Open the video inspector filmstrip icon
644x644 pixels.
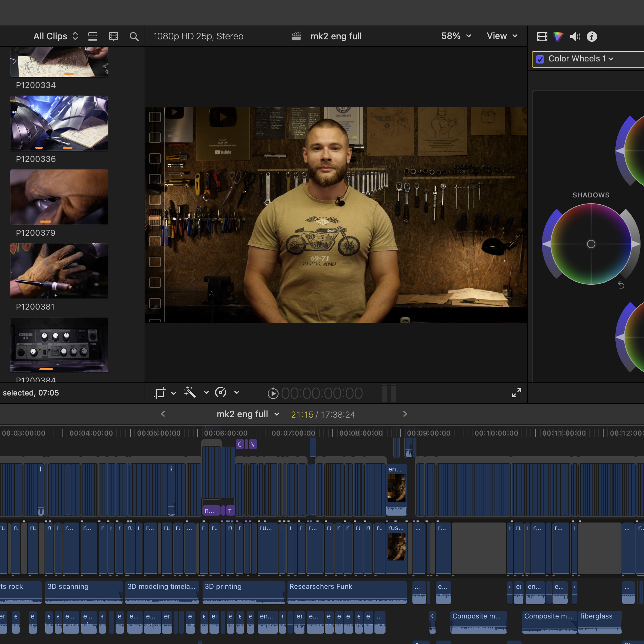tap(542, 37)
